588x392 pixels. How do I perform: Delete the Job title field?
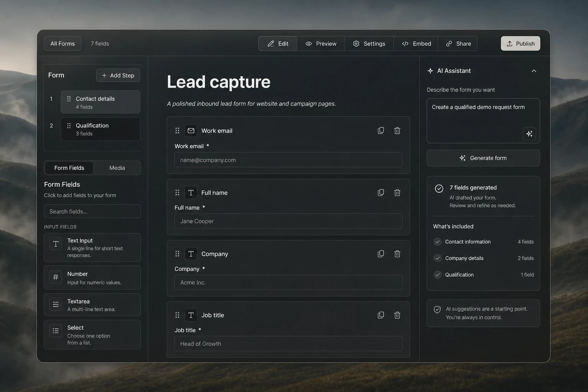[397, 315]
